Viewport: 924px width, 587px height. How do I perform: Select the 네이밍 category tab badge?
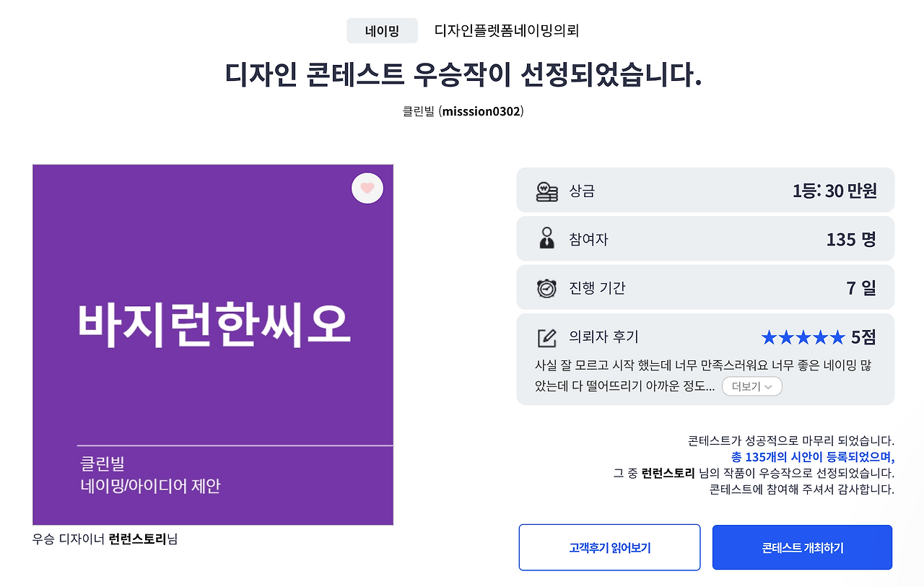click(x=382, y=30)
